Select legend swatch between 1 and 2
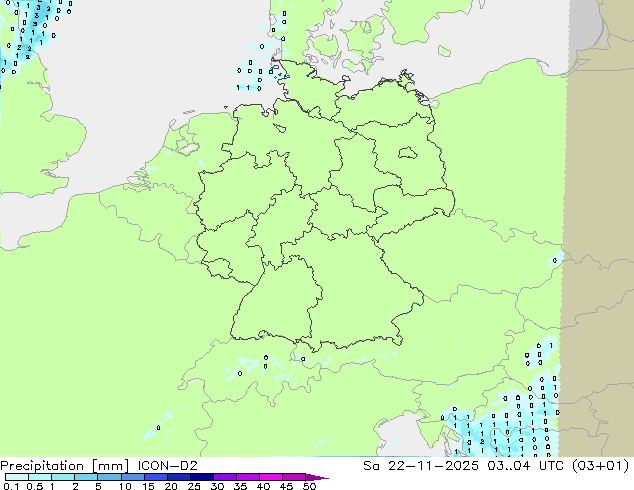The image size is (634, 490). 63,477
